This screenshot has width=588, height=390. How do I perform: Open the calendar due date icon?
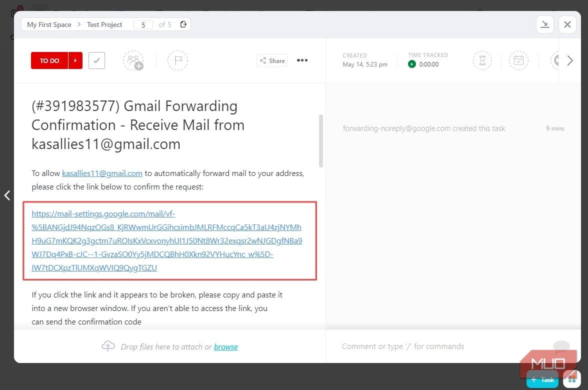[518, 60]
